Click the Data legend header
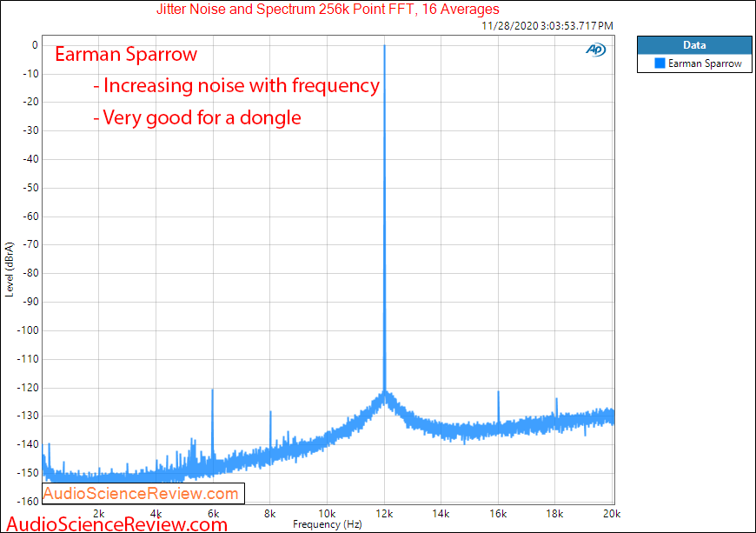Viewport: 756px width, 533px height. point(694,45)
